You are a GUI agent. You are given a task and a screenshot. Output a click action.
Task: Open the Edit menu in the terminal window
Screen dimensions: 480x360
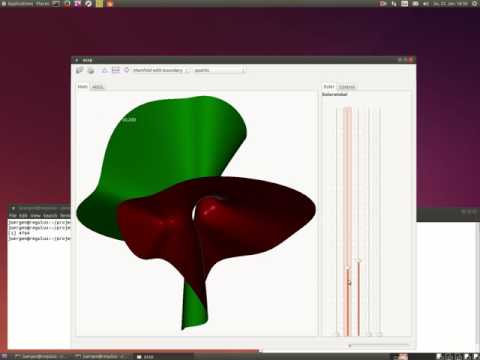(x=23, y=216)
